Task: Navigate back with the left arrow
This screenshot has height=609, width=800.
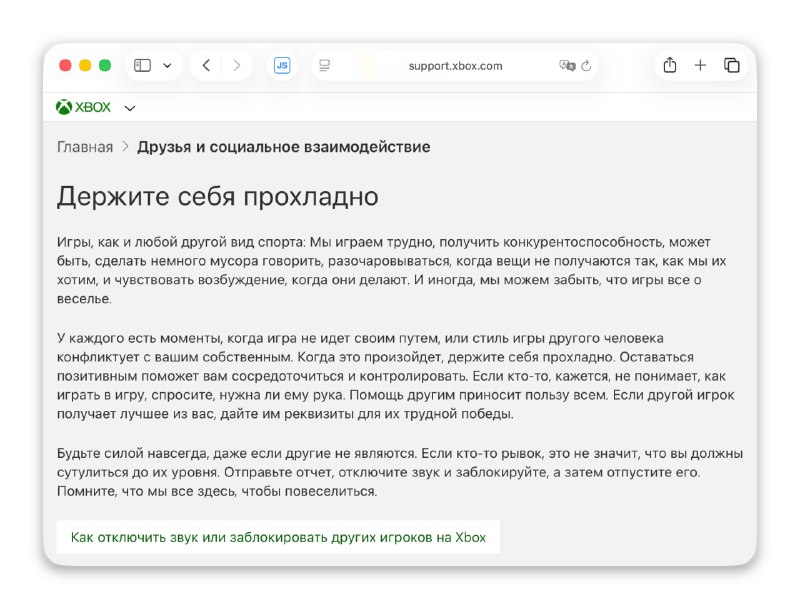Action: 205,65
